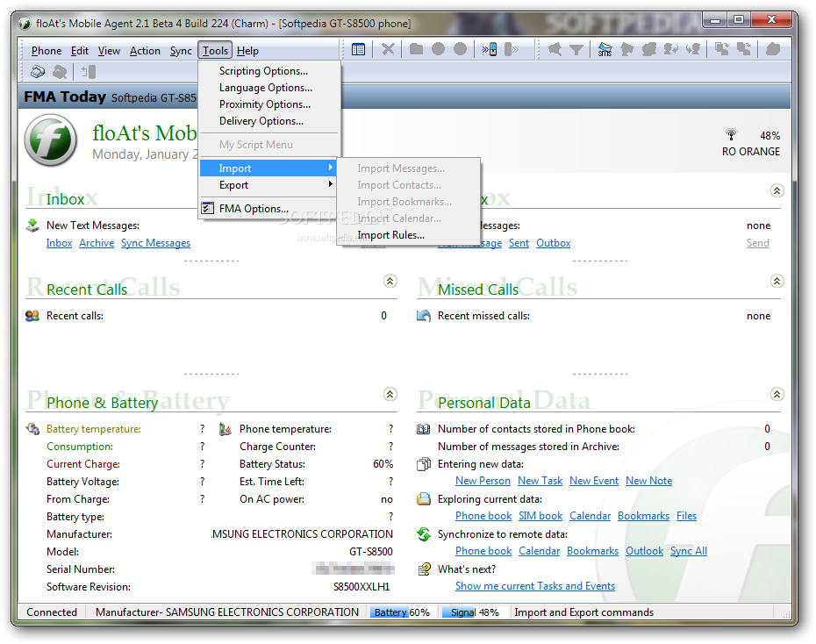The width and height of the screenshot is (816, 644).
Task: Click the phone book contacts icon
Action: click(x=424, y=429)
